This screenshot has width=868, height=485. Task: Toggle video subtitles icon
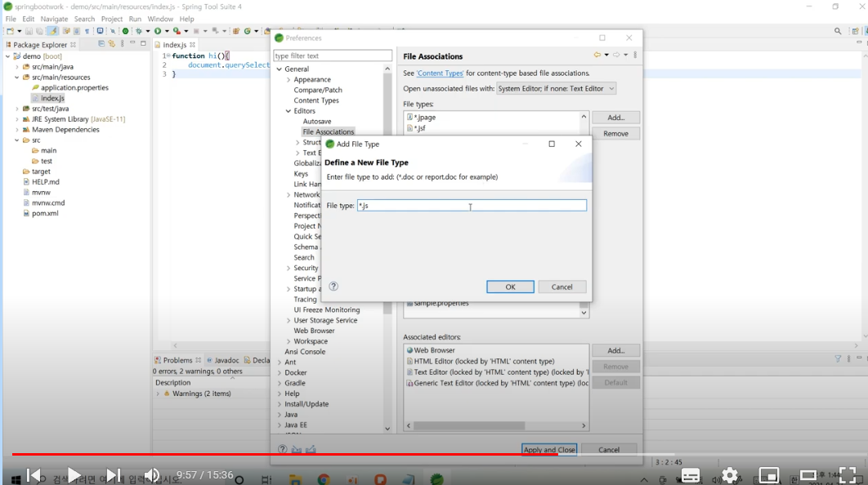click(691, 475)
